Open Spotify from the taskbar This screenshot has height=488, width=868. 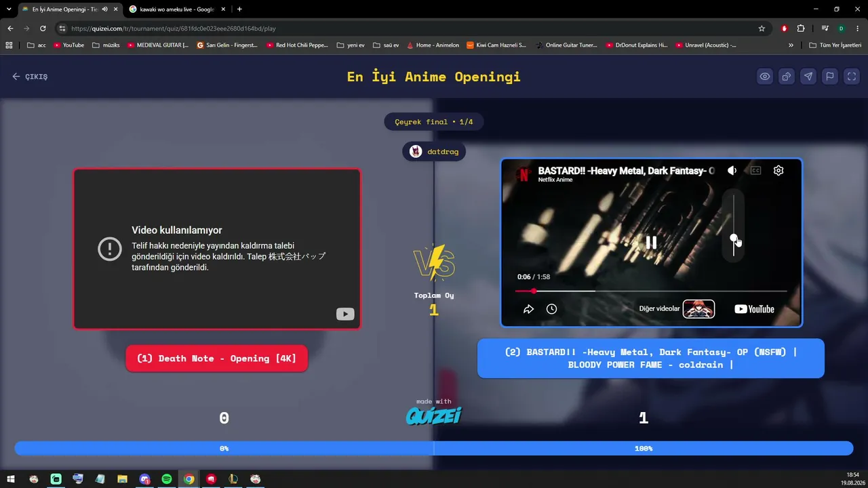167,479
